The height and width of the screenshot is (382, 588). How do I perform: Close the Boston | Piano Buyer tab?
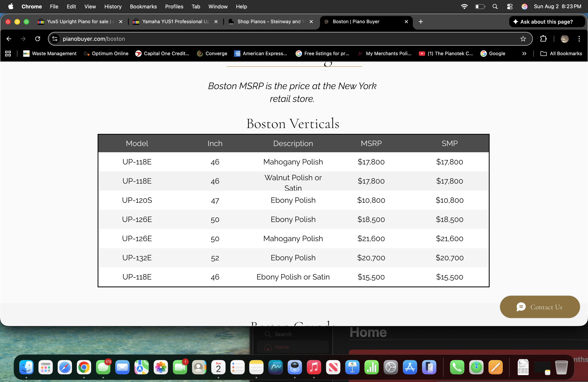point(406,22)
